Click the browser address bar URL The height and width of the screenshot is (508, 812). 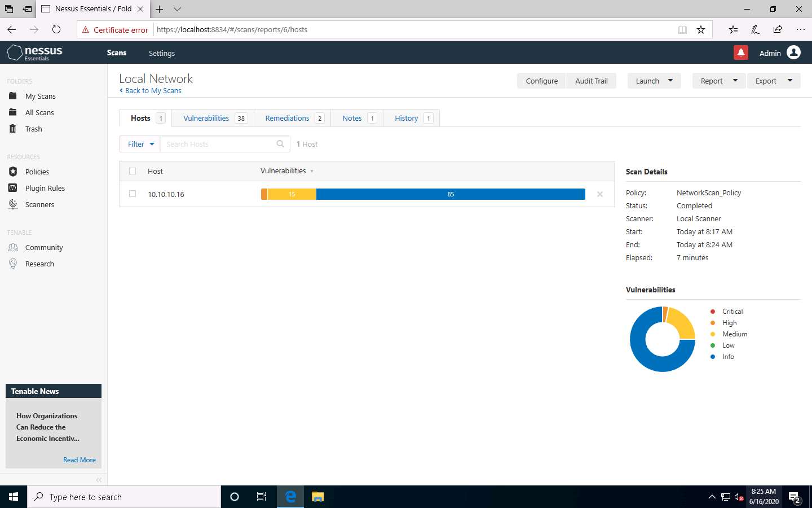tap(232, 30)
